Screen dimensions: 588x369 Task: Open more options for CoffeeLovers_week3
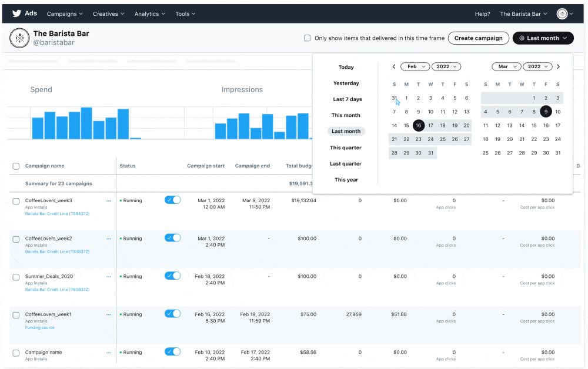tap(109, 201)
